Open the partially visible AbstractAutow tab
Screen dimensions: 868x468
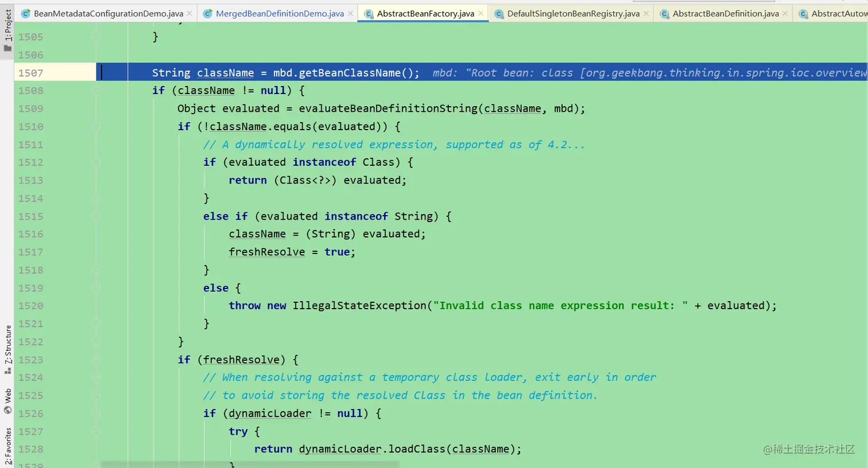pyautogui.click(x=831, y=13)
